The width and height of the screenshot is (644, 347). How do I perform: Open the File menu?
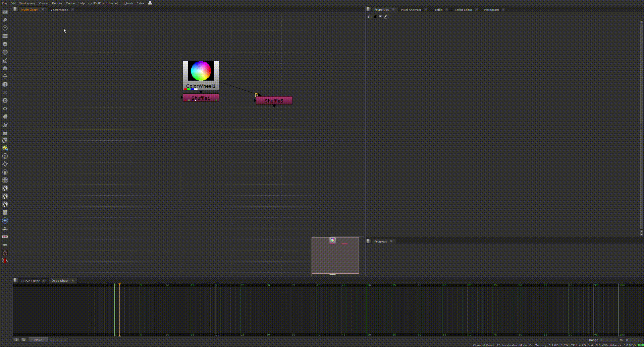point(5,3)
